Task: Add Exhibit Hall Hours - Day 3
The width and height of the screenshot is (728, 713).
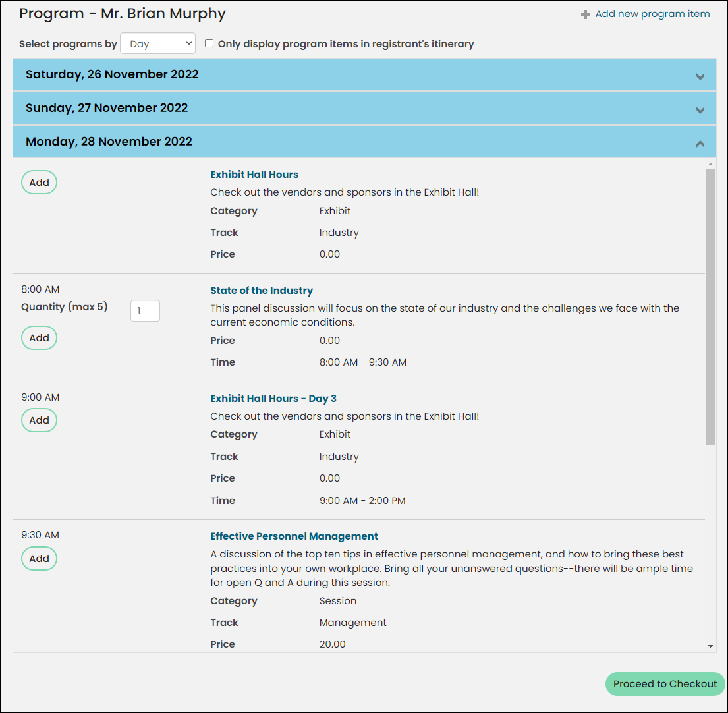Action: point(39,420)
